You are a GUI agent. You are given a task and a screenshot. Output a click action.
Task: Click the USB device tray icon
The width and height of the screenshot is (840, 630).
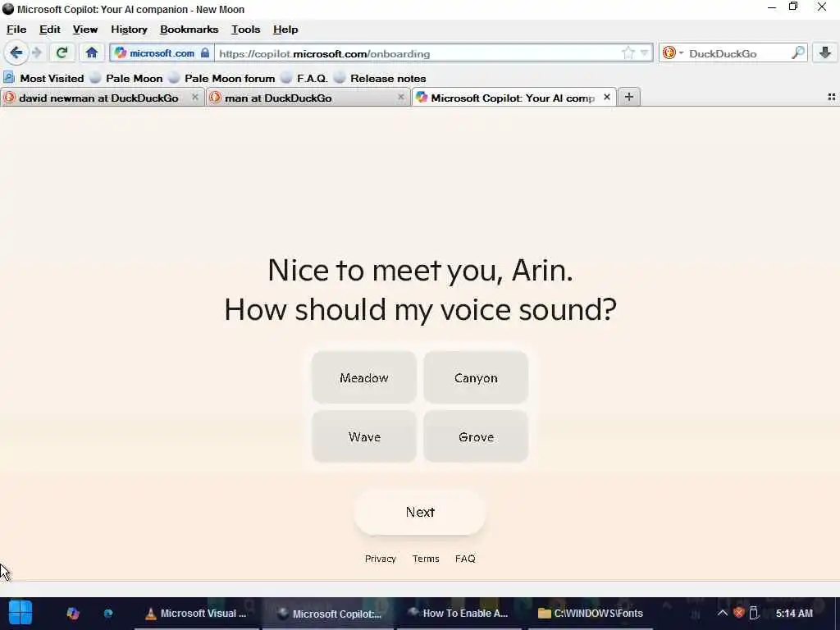(x=754, y=613)
